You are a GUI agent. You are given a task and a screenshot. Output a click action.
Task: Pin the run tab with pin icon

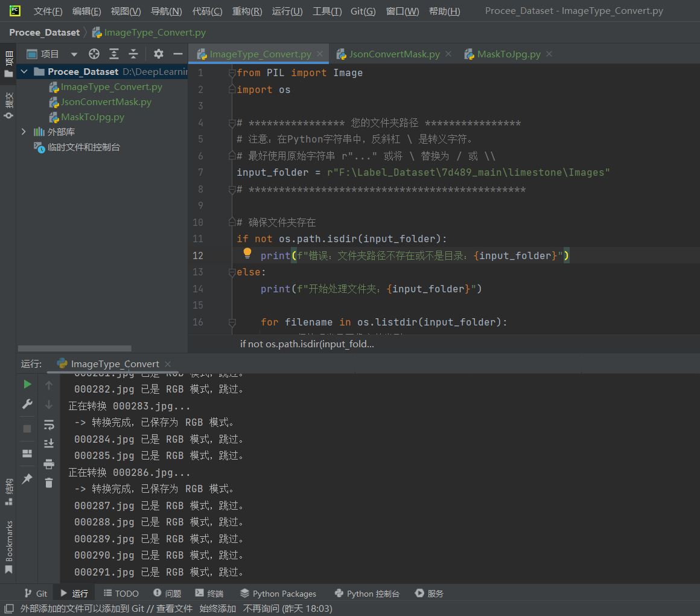(x=27, y=478)
